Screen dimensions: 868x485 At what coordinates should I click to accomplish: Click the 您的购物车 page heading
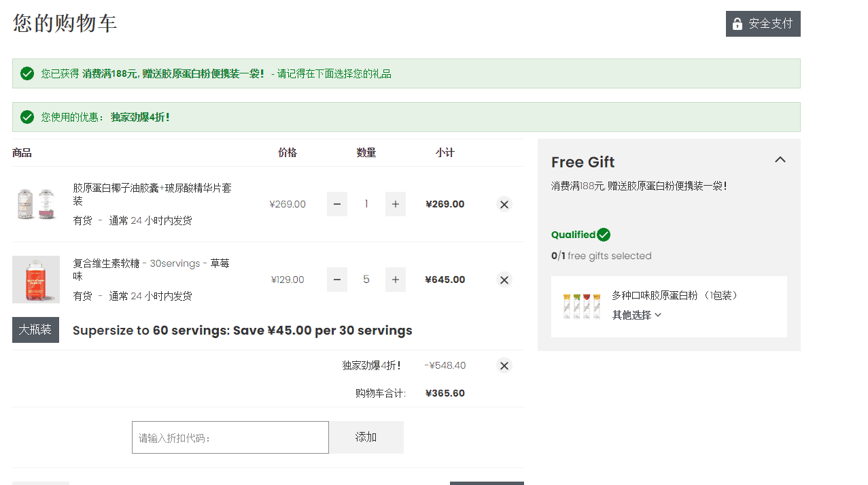pyautogui.click(x=65, y=23)
